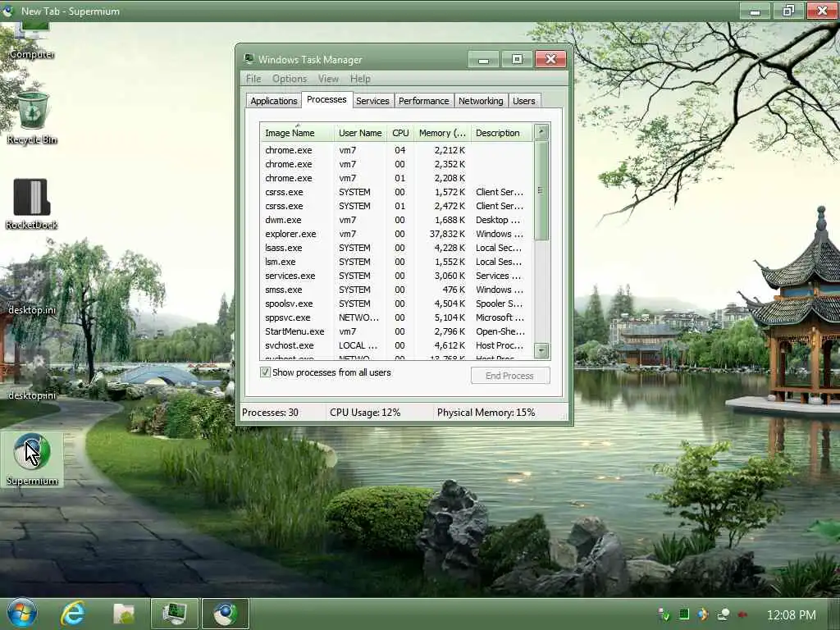
Task: Switch to the Performance tab
Action: pos(424,101)
